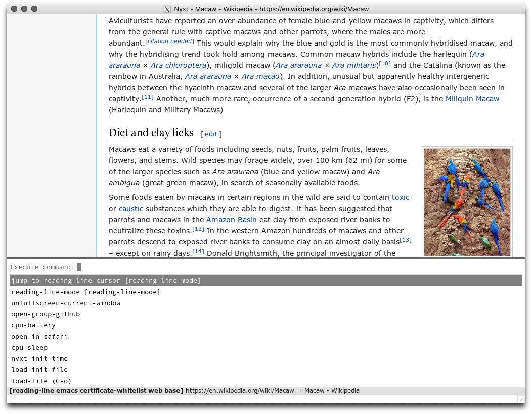Click the window title text
532x414 pixels.
click(271, 9)
